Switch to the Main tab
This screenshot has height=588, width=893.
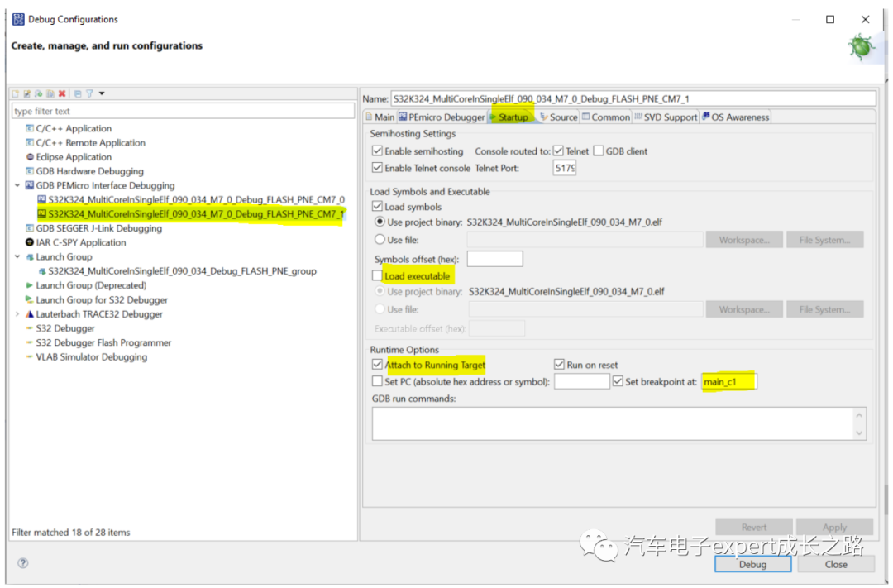[380, 117]
